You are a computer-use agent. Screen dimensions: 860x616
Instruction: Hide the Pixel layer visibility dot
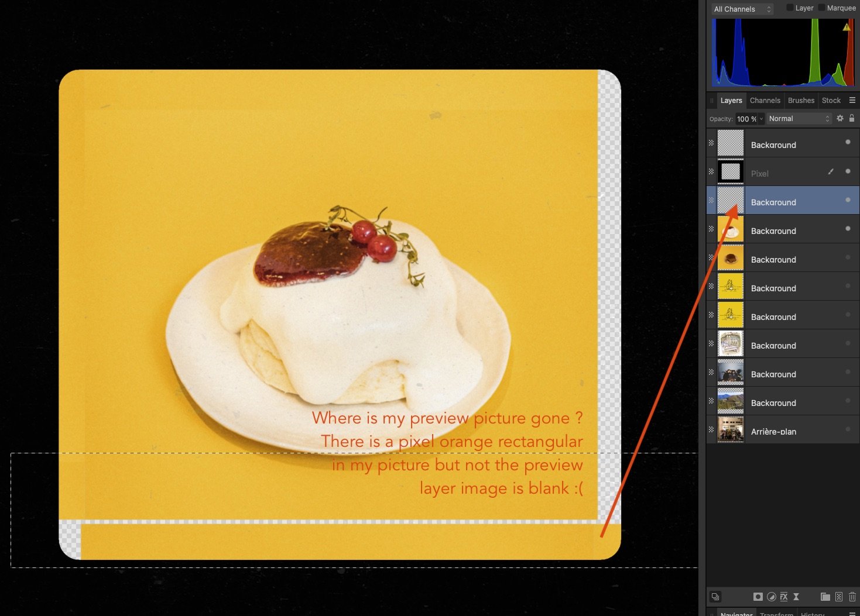coord(848,171)
